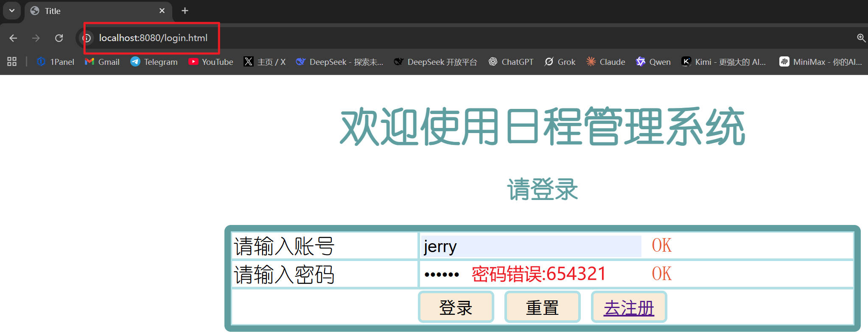Click the OK text beside the password field
The image size is (868, 336).
coord(662,274)
